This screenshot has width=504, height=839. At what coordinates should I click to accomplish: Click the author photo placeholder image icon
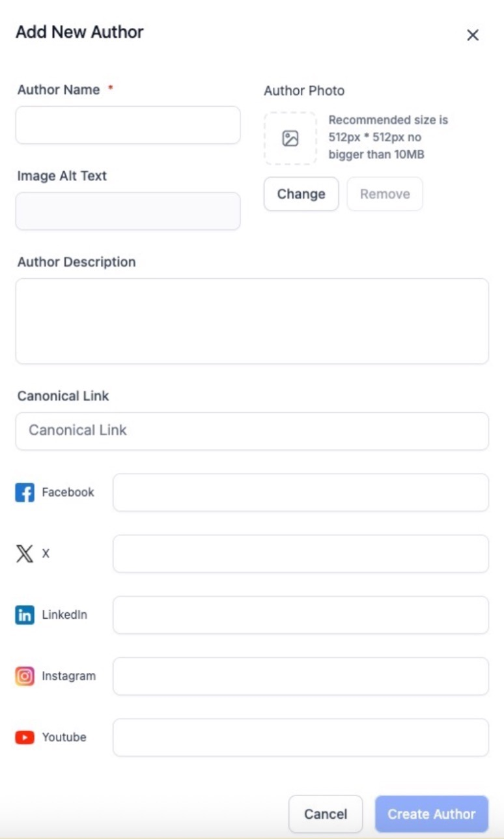coord(290,138)
